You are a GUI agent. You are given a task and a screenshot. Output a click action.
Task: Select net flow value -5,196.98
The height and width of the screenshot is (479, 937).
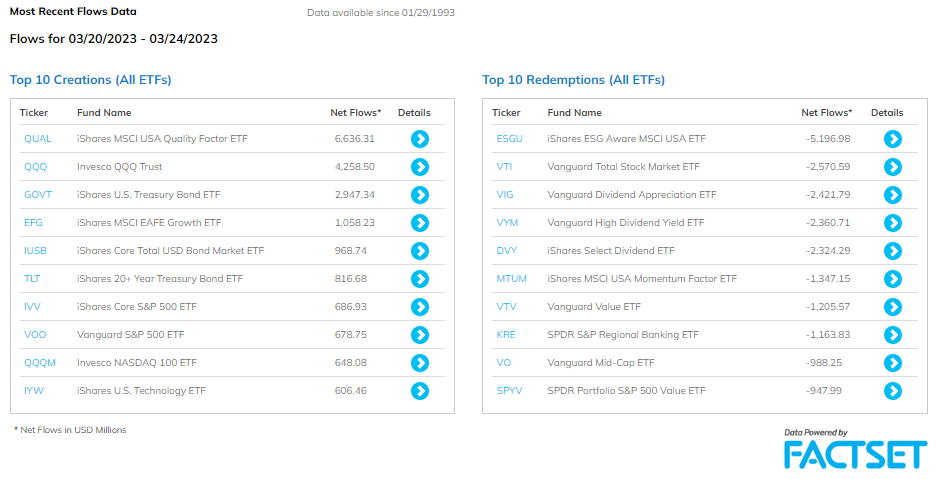(828, 139)
